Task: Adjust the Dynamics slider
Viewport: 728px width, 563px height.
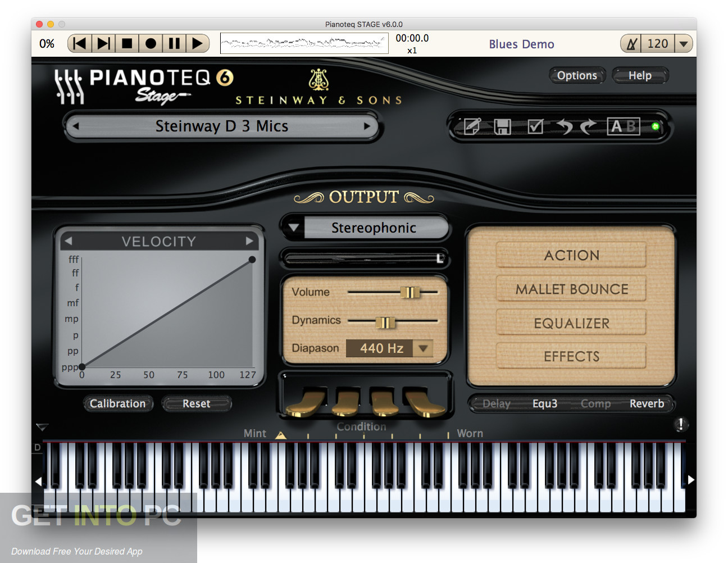Action: pyautogui.click(x=385, y=322)
